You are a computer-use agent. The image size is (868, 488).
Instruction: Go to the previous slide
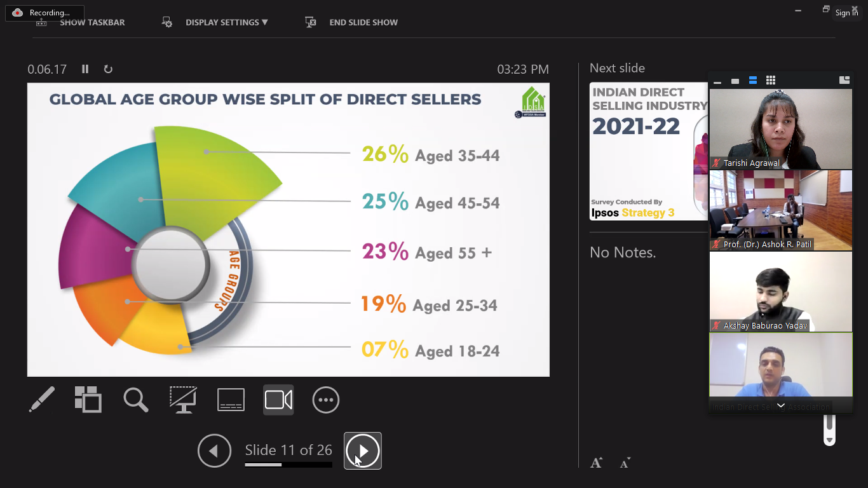point(214,451)
